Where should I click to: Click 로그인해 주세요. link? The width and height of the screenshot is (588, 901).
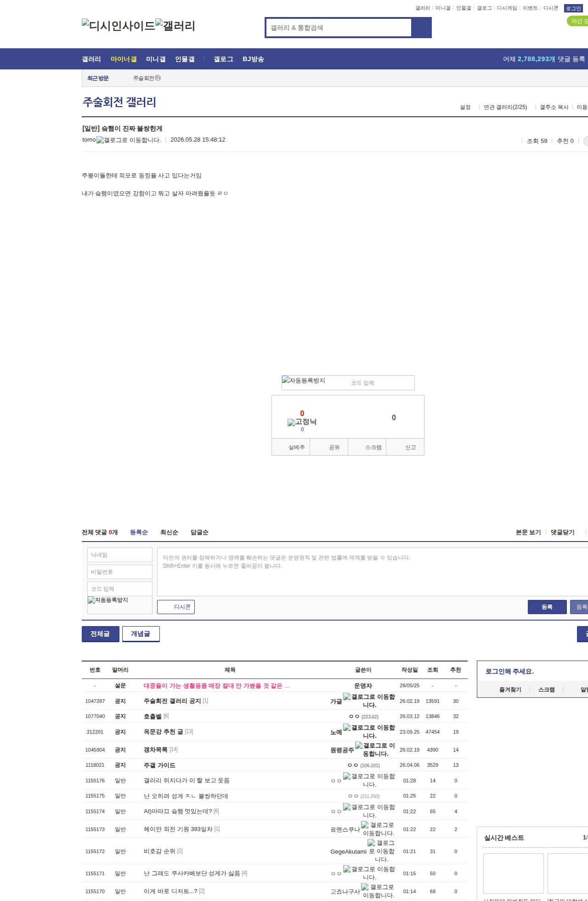coord(510,671)
